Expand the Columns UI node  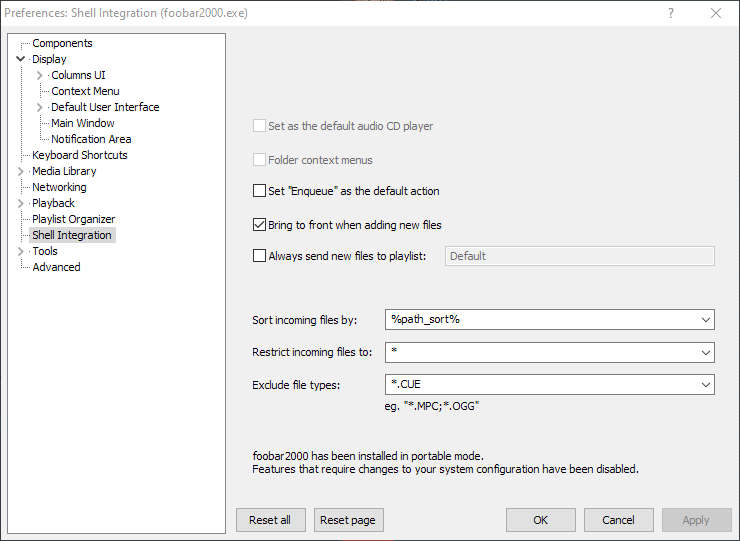click(40, 75)
